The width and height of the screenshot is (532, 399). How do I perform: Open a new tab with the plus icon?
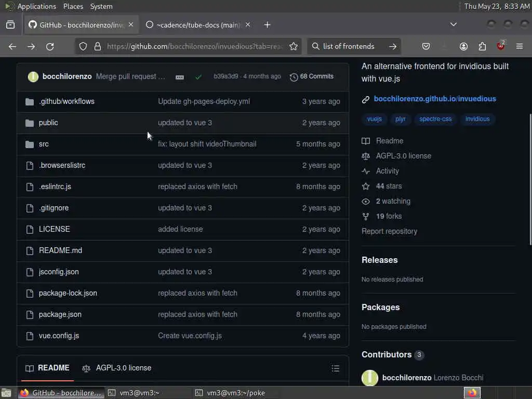pos(268,25)
